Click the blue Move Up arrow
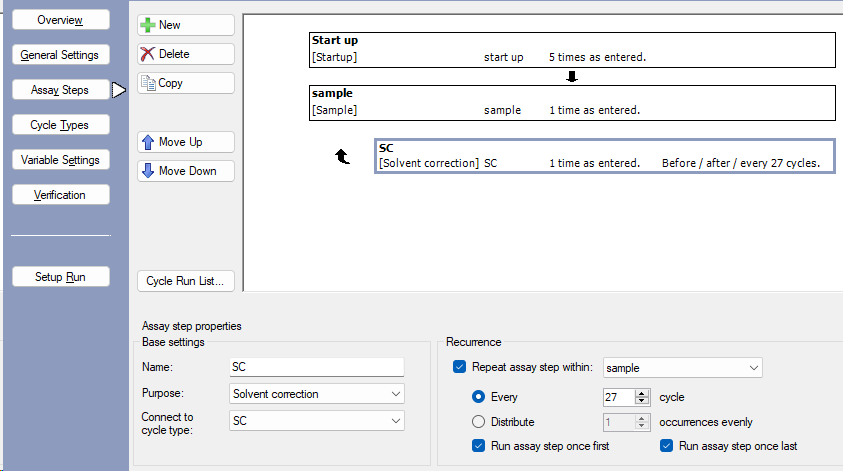843x471 pixels. point(148,142)
